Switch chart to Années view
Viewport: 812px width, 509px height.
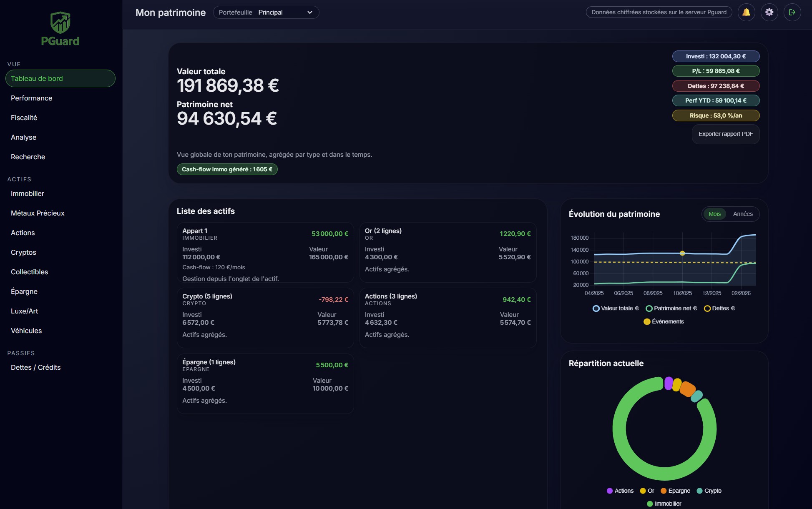point(744,214)
